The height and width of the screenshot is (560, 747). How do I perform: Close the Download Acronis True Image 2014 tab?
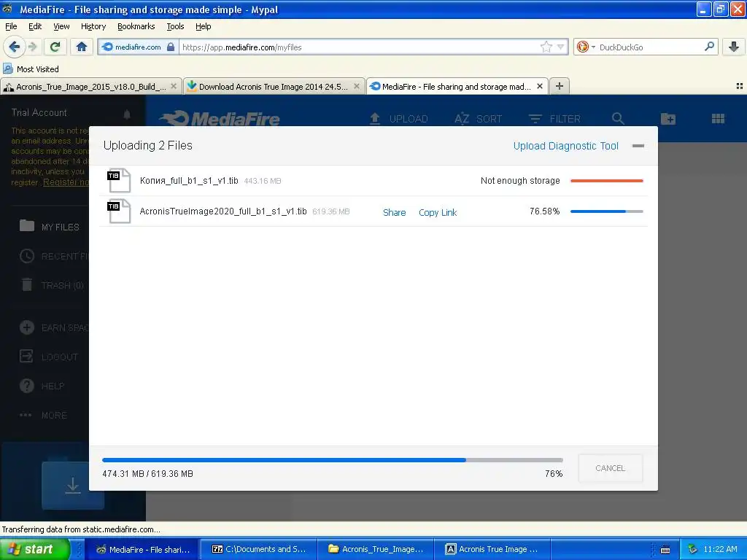point(356,86)
